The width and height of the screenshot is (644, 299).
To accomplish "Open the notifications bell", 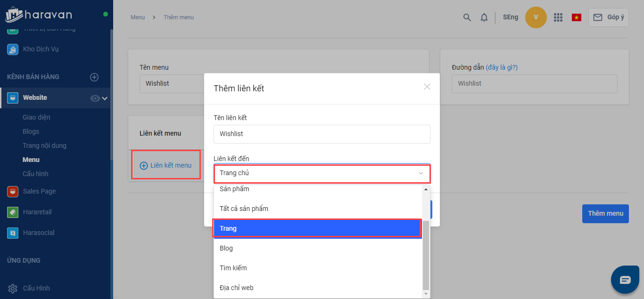I will (484, 17).
